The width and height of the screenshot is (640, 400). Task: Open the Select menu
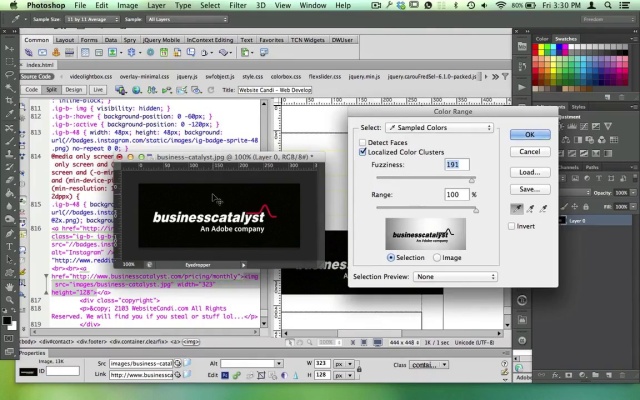(210, 5)
